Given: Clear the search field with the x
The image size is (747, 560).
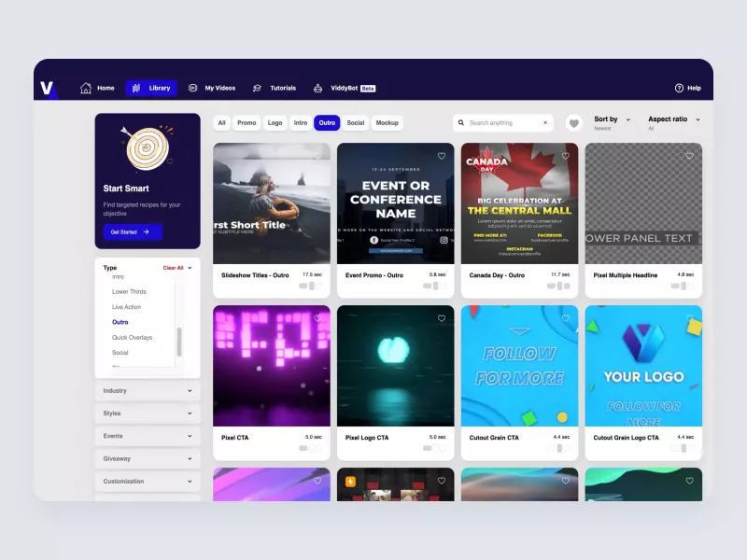Looking at the screenshot, I should (545, 123).
